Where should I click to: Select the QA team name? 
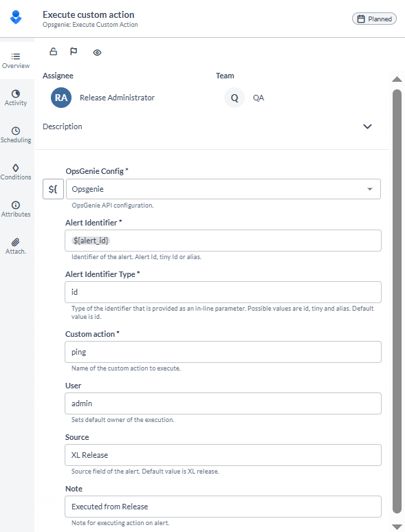coord(259,98)
